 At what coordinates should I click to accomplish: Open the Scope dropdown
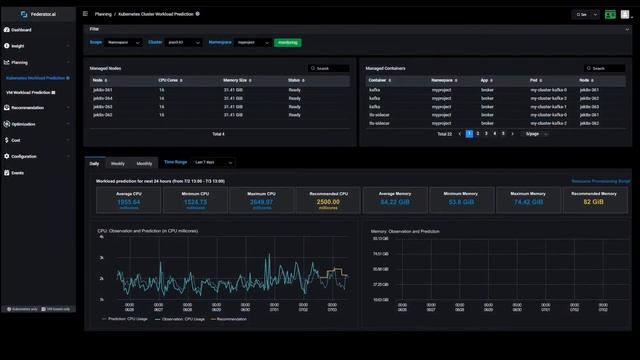pos(123,42)
